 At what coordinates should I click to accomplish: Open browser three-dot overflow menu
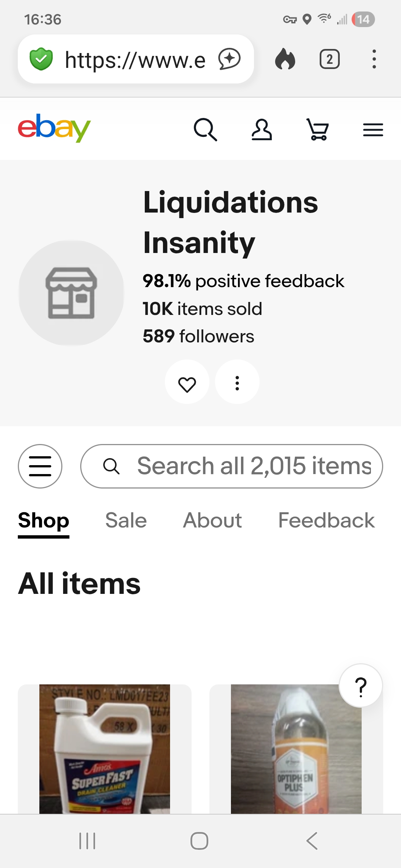374,59
